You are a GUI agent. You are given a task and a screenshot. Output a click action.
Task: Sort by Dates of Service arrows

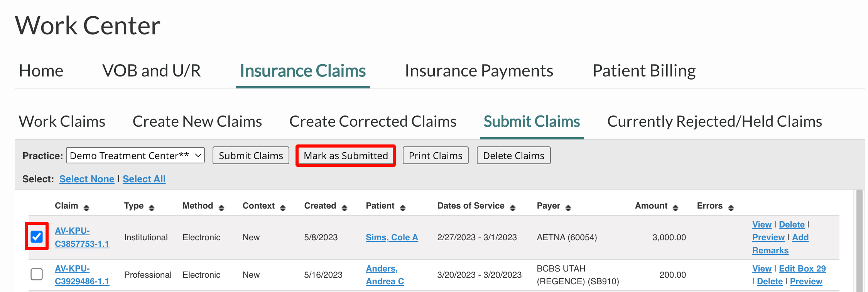tap(513, 208)
